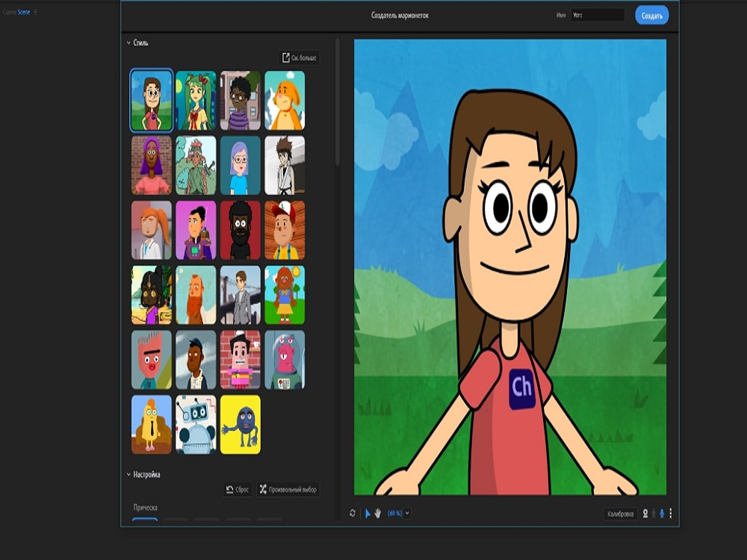Select the first Прическа hairstyle tab
Screen dimensions: 747x560
click(145, 519)
